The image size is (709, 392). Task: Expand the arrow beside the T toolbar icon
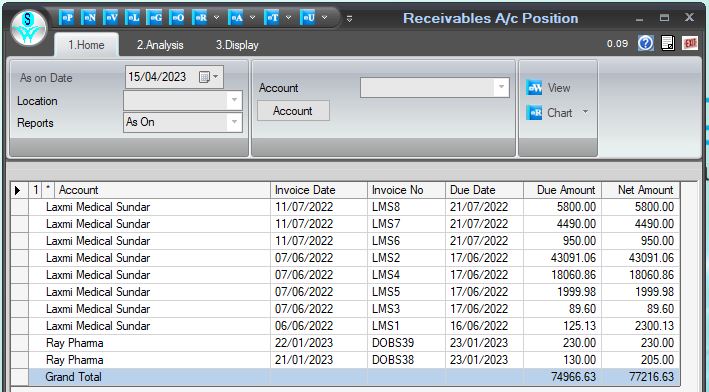click(288, 18)
